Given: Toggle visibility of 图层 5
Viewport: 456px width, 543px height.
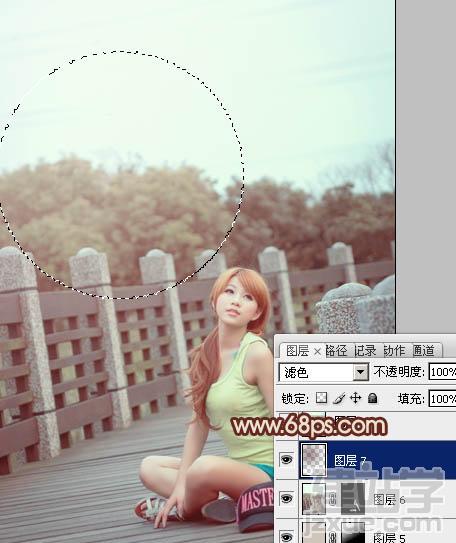Looking at the screenshot, I should (286, 537).
